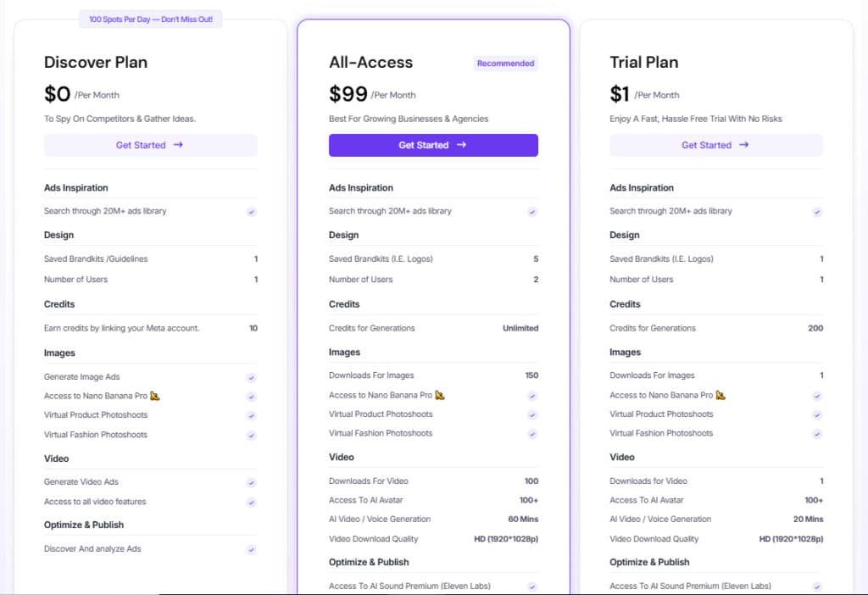Click Get Started under the All-Access plan
The height and width of the screenshot is (595, 868).
[x=433, y=145]
